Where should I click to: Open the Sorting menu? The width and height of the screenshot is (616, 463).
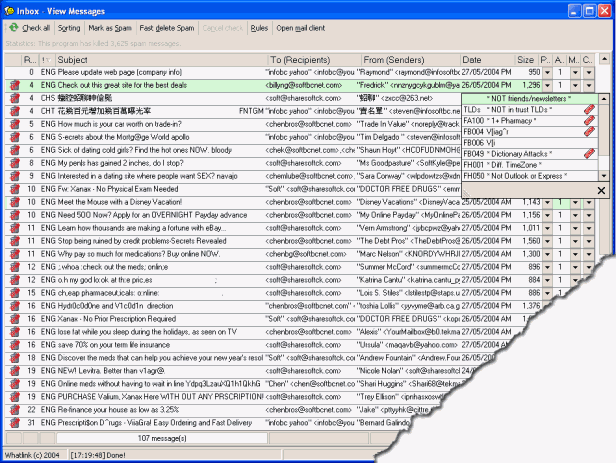point(69,29)
